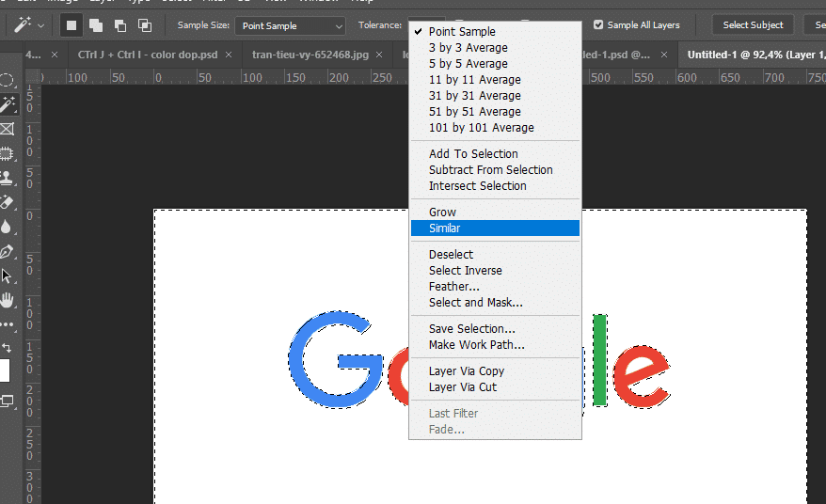Select the Path Selection arrow tool

[x=8, y=276]
